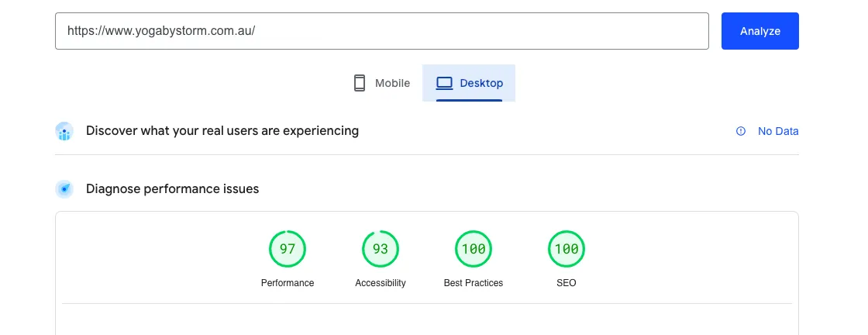Screen dimensions: 868x335
Task: Click the Best Practices label
Action: pos(474,283)
